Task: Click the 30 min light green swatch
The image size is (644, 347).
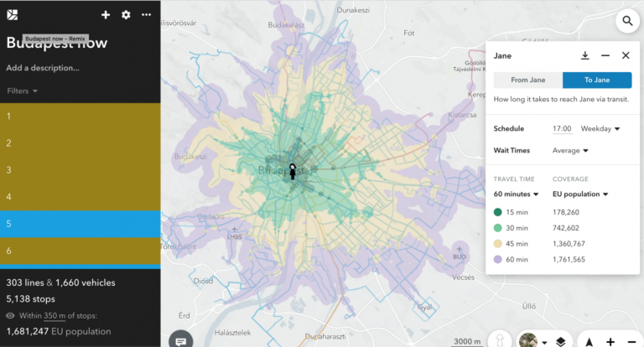Action: coord(498,228)
